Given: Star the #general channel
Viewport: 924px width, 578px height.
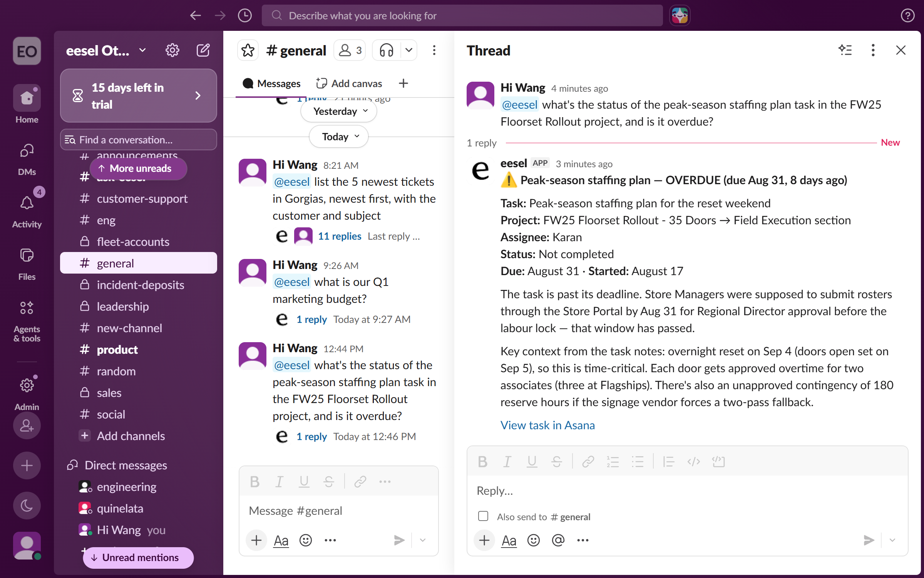Looking at the screenshot, I should pos(248,50).
